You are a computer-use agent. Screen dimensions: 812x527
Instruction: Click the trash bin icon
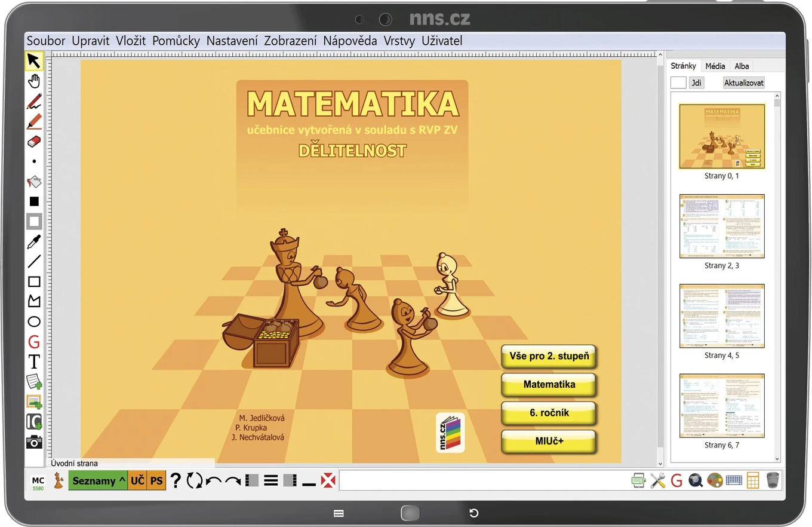click(x=773, y=480)
